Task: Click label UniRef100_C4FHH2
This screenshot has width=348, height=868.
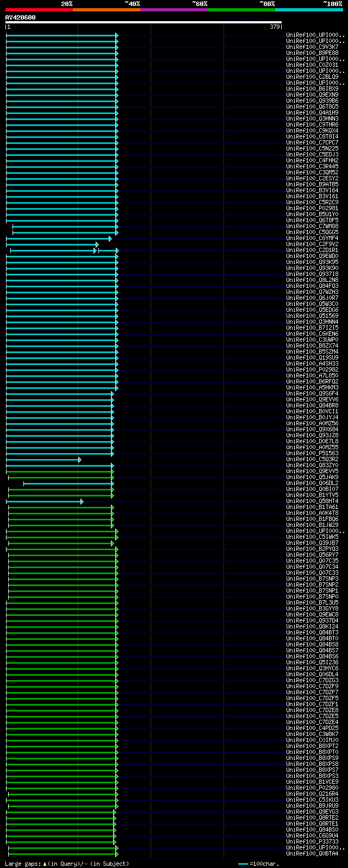Action: pos(312,161)
